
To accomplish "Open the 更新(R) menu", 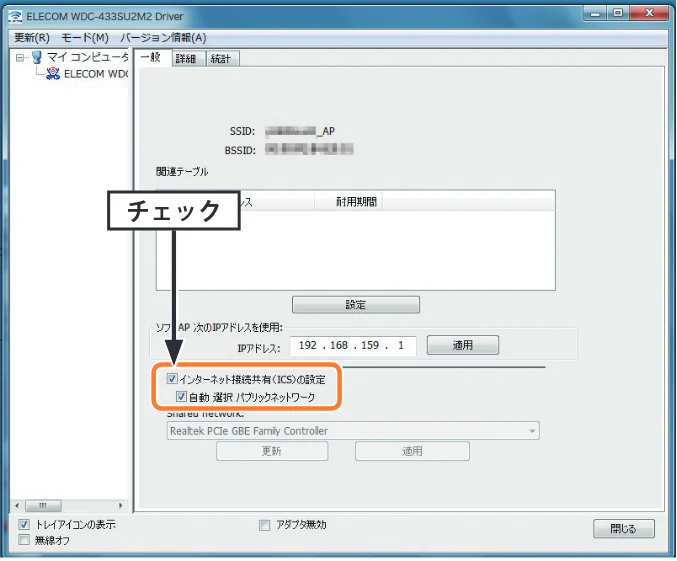I will [x=32, y=38].
